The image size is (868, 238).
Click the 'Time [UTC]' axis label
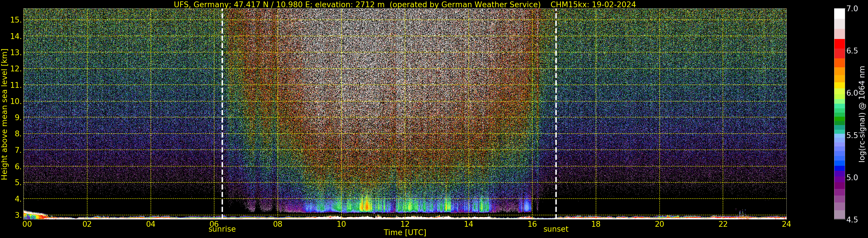coord(405,233)
